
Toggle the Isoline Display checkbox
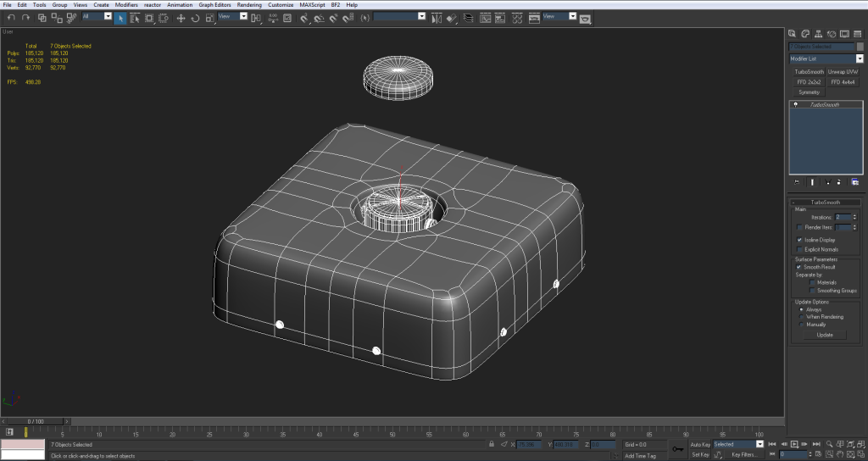(x=800, y=240)
